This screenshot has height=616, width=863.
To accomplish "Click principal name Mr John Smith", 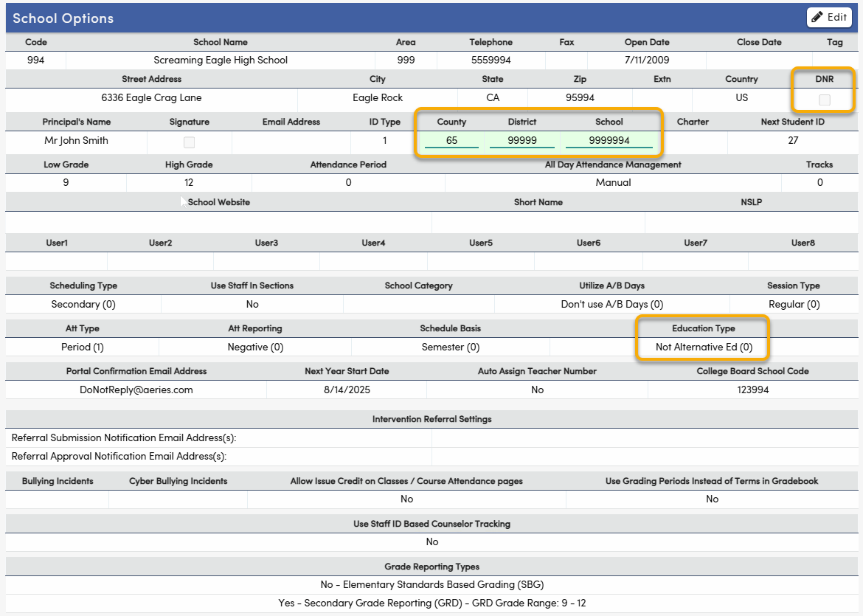I will click(76, 140).
